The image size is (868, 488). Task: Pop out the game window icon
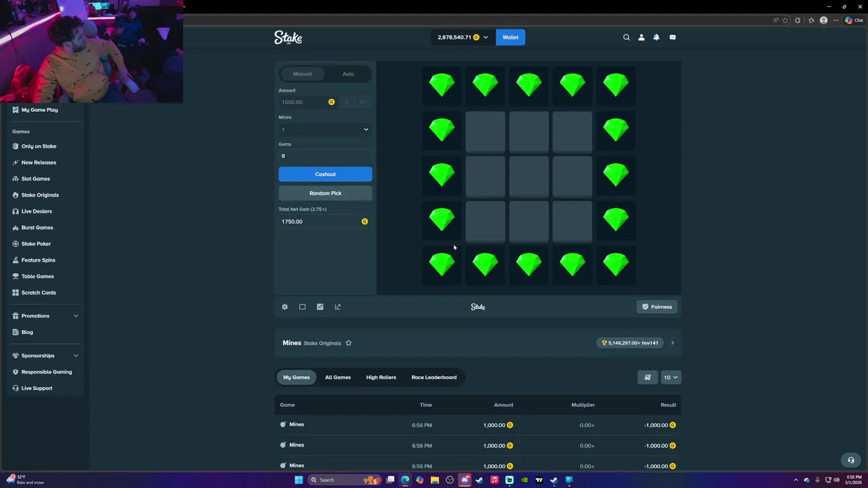(x=338, y=307)
